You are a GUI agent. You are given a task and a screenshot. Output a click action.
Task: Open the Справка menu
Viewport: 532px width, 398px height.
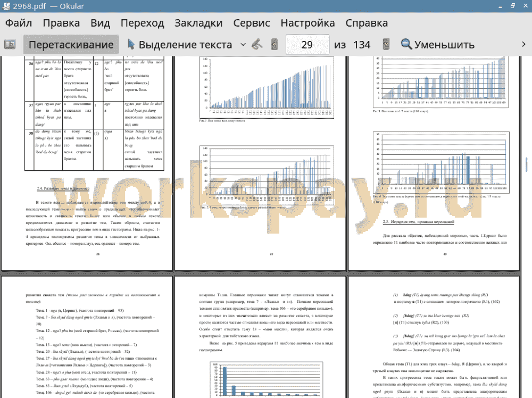[x=367, y=23]
